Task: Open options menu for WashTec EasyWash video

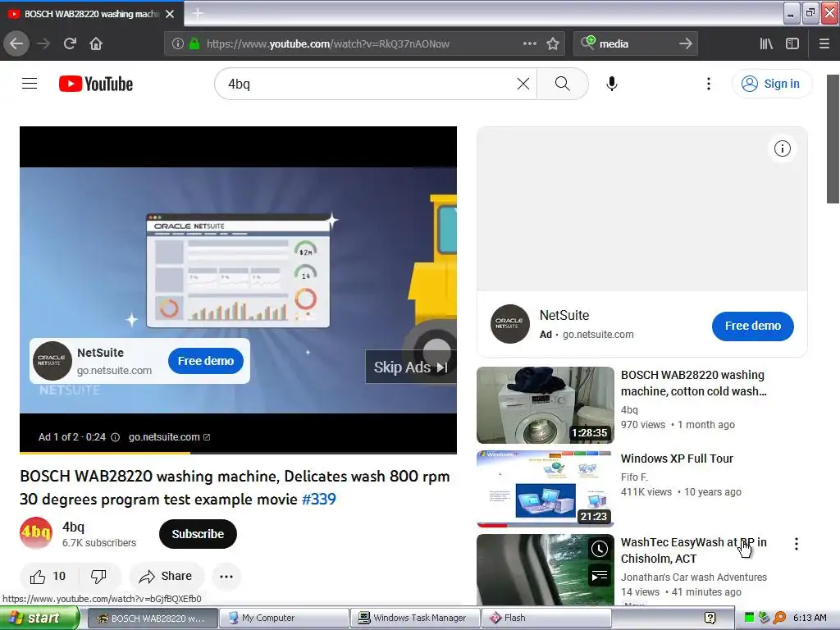Action: point(796,544)
